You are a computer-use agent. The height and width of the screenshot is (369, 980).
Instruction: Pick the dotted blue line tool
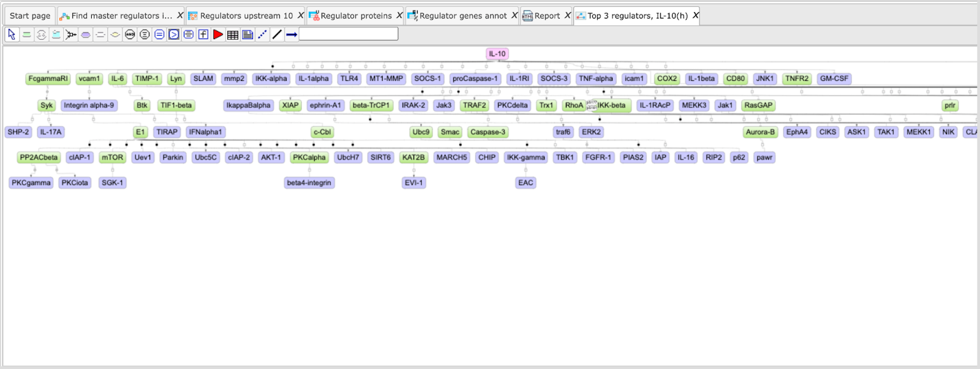coord(262,35)
